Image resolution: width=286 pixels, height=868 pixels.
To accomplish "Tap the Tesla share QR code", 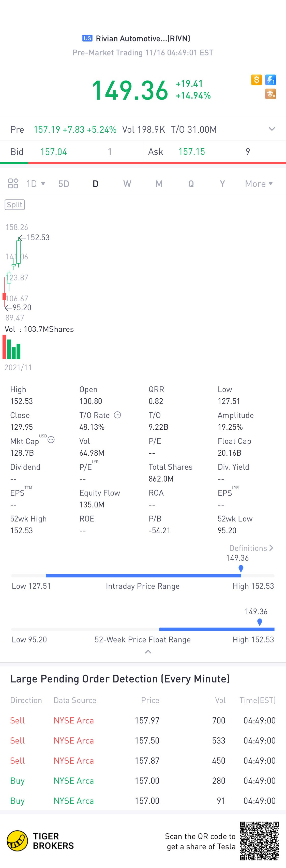I will point(259,841).
